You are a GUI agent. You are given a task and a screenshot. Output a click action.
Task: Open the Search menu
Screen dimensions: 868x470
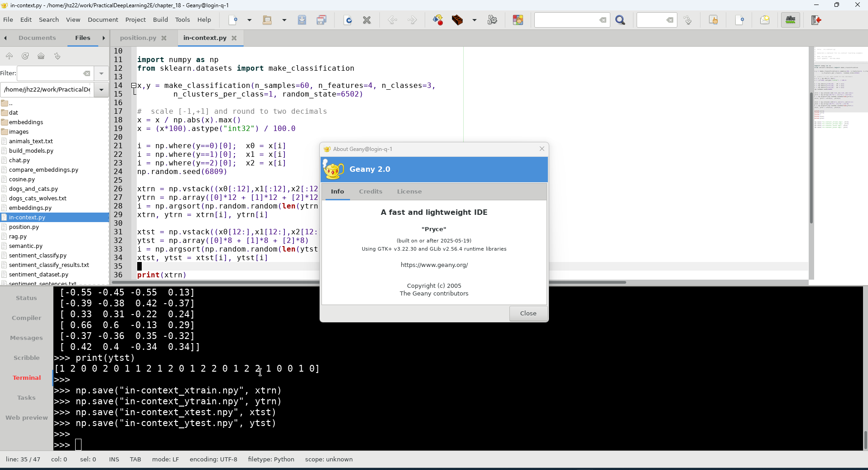tap(49, 19)
